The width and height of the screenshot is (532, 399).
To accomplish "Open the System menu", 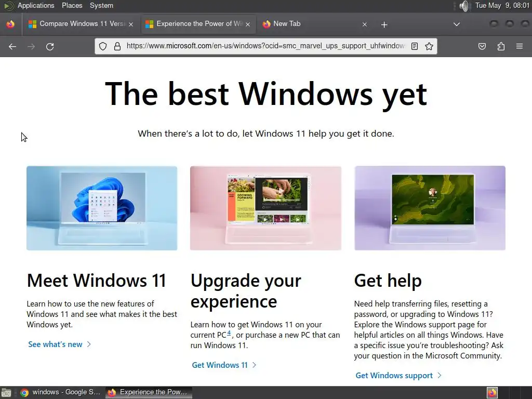I will [101, 5].
